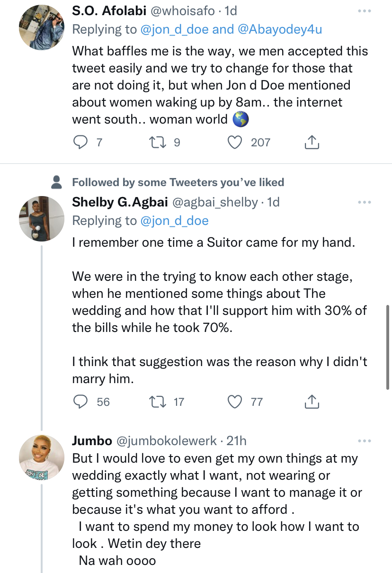Viewport: 392px width, 573px height.
Task: Open Shelby G.Agbai's avatar
Action: 41,218
